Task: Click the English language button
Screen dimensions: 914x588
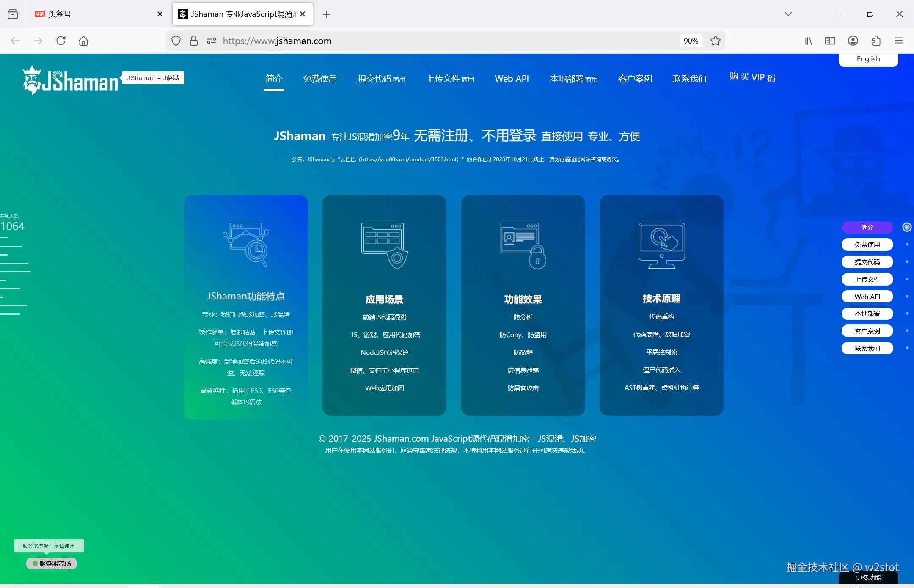Action: (867, 59)
